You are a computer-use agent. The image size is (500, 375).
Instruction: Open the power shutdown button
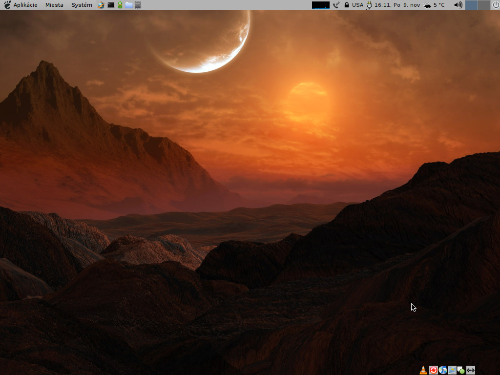(x=496, y=5)
